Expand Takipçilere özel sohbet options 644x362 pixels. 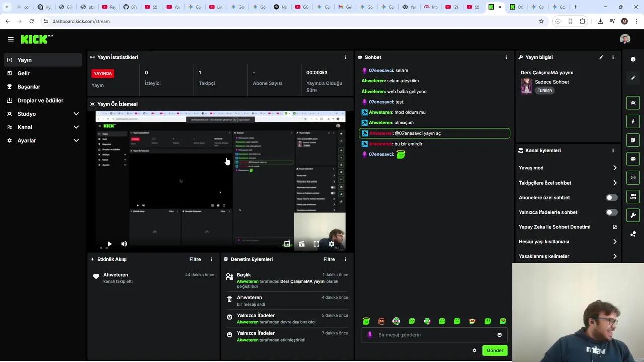(615, 183)
